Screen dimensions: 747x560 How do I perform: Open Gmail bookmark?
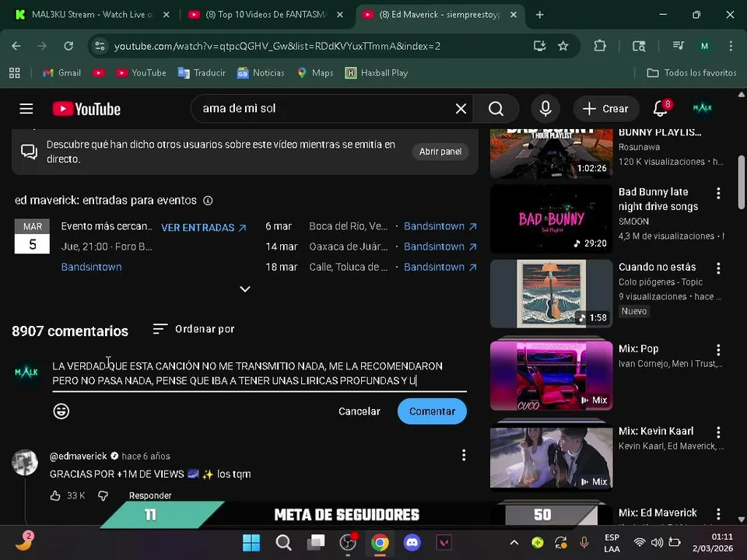tap(61, 73)
